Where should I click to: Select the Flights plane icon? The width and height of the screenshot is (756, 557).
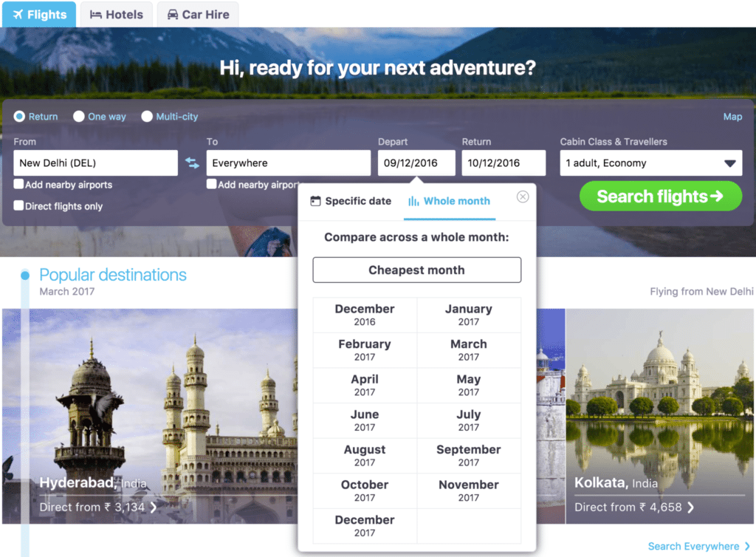point(16,13)
